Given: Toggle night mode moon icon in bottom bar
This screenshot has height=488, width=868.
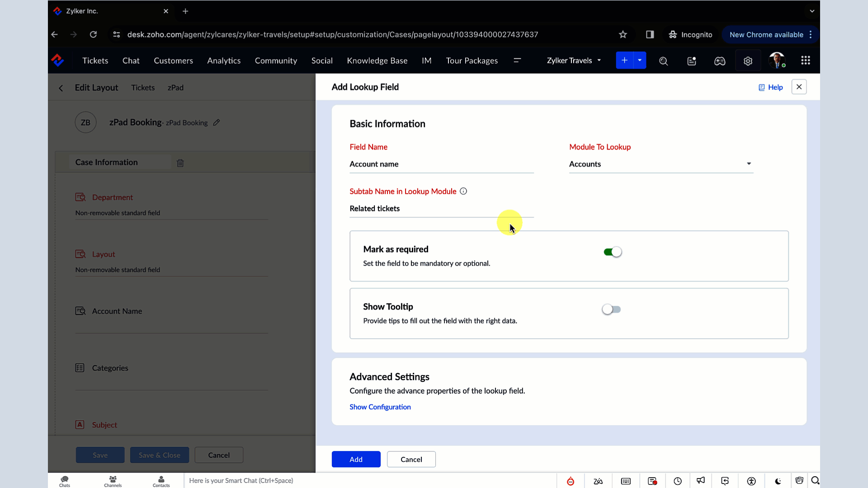Looking at the screenshot, I should click(778, 481).
